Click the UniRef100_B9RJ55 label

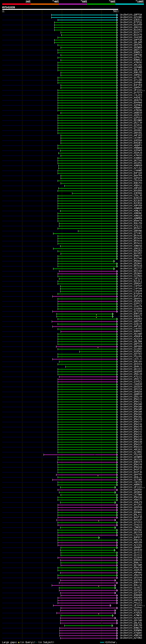(131, 72)
